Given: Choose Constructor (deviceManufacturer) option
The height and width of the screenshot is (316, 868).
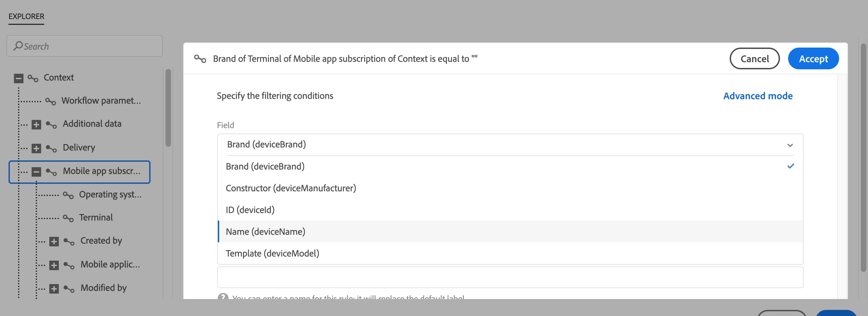Looking at the screenshot, I should click(291, 188).
